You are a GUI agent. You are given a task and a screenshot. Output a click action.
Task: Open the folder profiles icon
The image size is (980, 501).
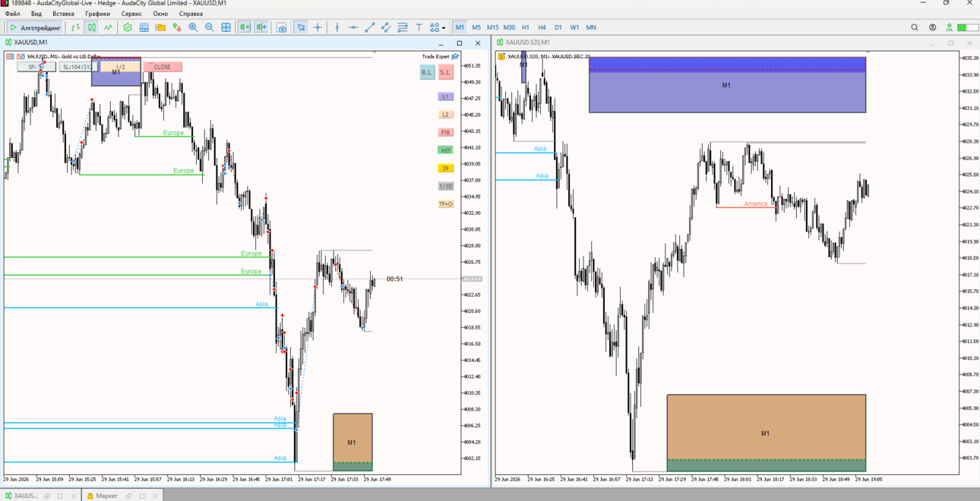160,27
